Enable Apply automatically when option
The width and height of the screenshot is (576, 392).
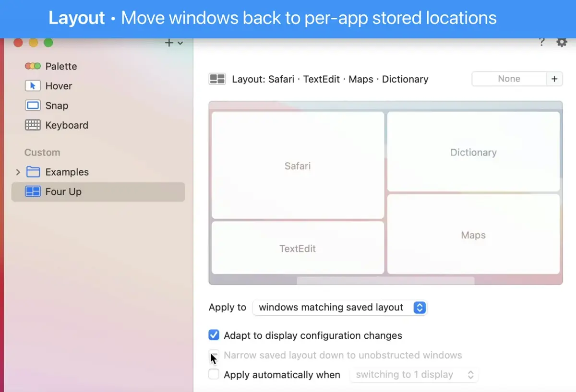point(213,374)
